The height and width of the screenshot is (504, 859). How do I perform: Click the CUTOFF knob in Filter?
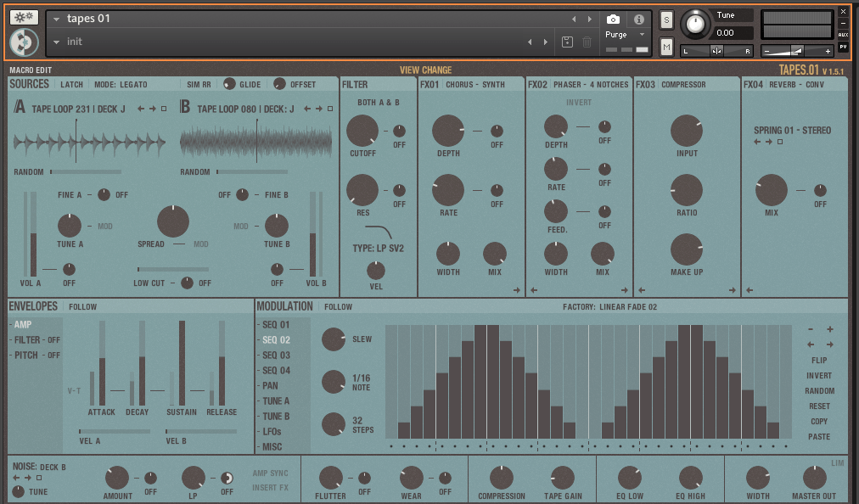[362, 132]
